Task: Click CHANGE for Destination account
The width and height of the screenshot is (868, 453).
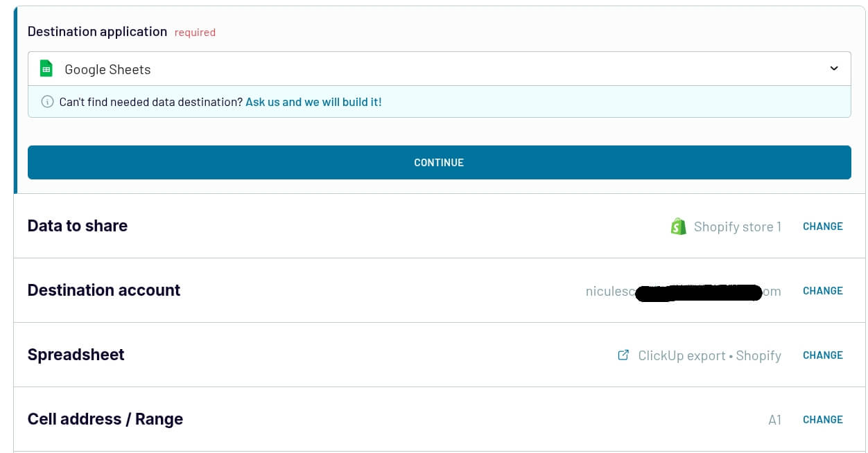Action: (x=822, y=291)
